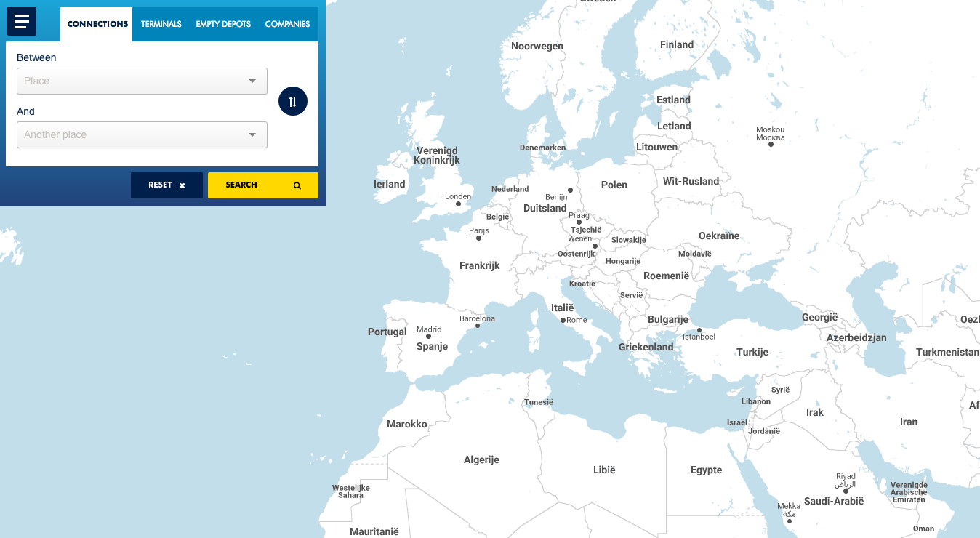Click the 'Estland' map label
Image resolution: width=980 pixels, height=538 pixels.
tap(673, 100)
